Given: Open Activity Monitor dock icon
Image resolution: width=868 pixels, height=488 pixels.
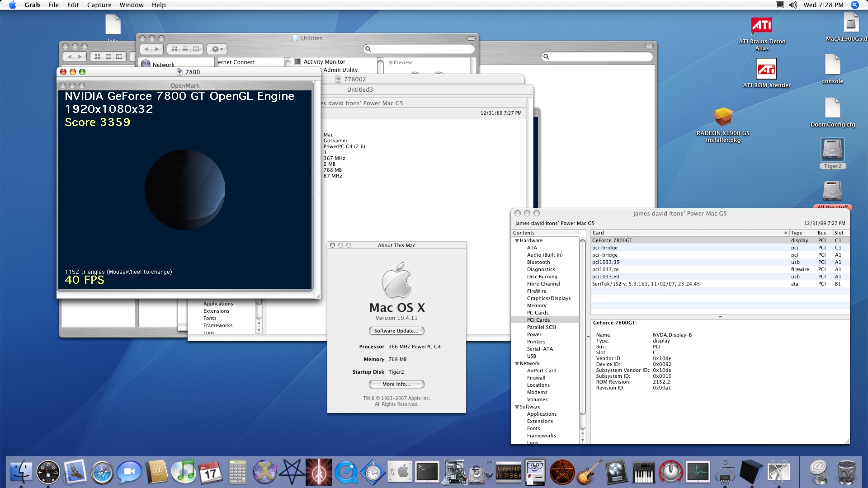Looking at the screenshot, I should coord(698,473).
